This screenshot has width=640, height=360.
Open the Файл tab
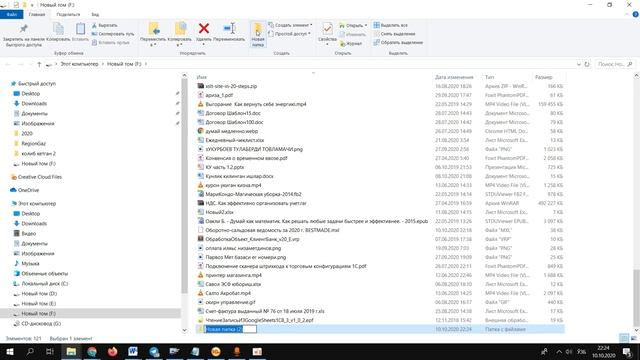(x=11, y=15)
